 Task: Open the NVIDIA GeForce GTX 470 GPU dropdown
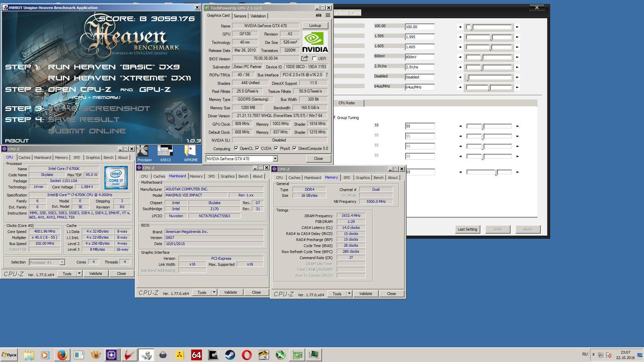coord(275,159)
